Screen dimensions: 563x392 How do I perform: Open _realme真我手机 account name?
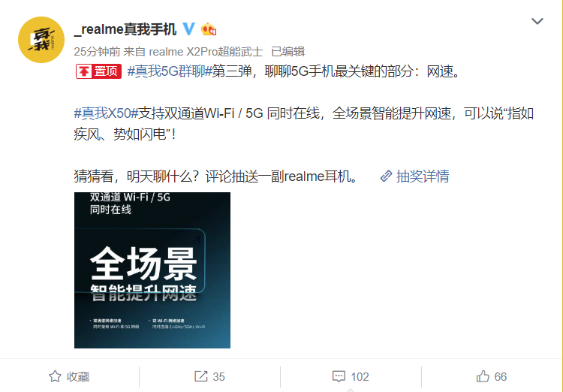point(125,29)
